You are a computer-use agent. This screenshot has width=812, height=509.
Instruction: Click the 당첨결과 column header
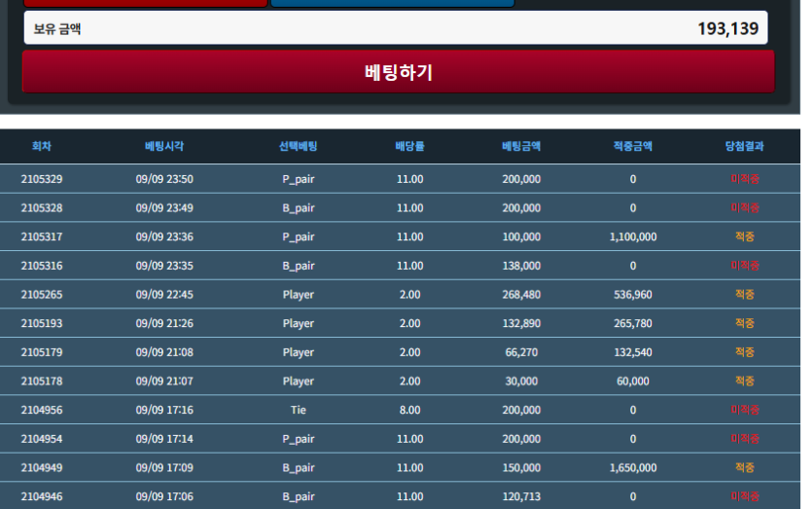pyautogui.click(x=744, y=146)
